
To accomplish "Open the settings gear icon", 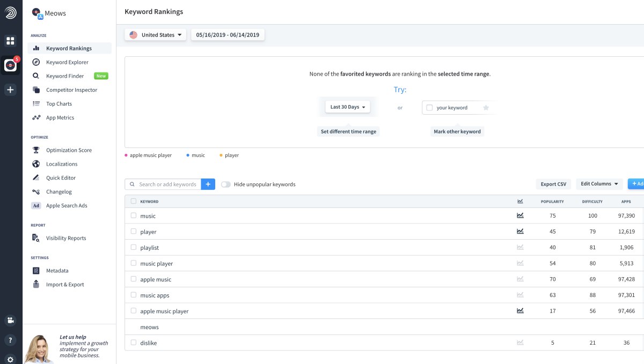I will coord(11,359).
